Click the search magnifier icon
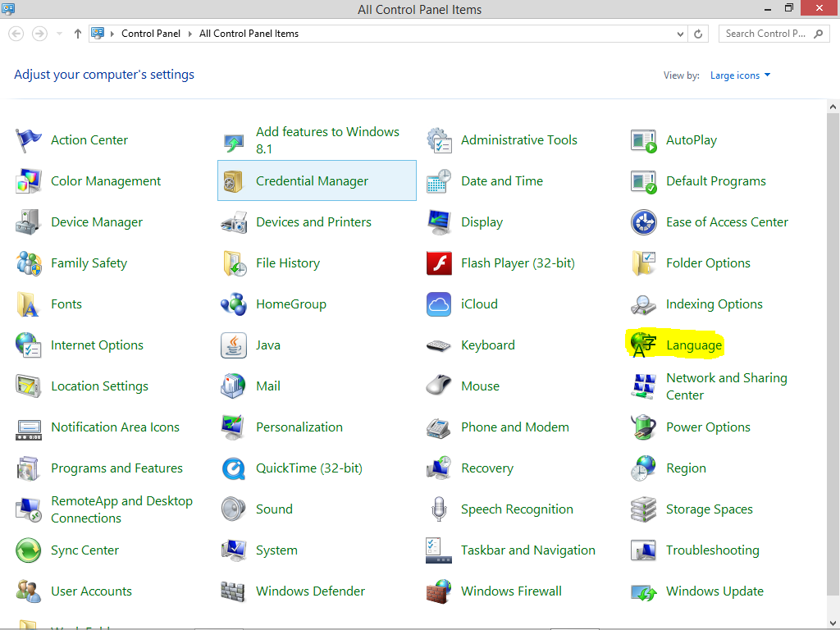840x630 pixels. click(818, 34)
